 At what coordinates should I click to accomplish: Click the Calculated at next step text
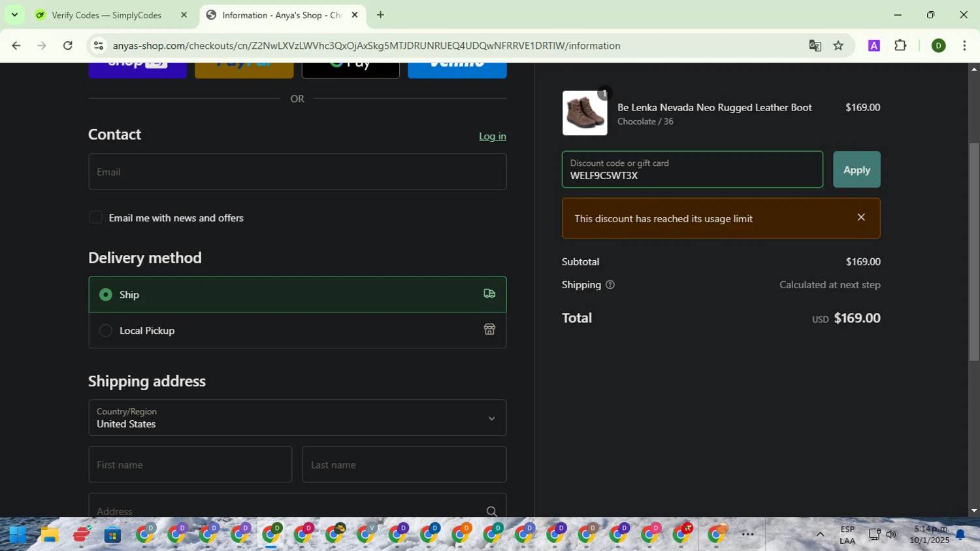click(830, 285)
